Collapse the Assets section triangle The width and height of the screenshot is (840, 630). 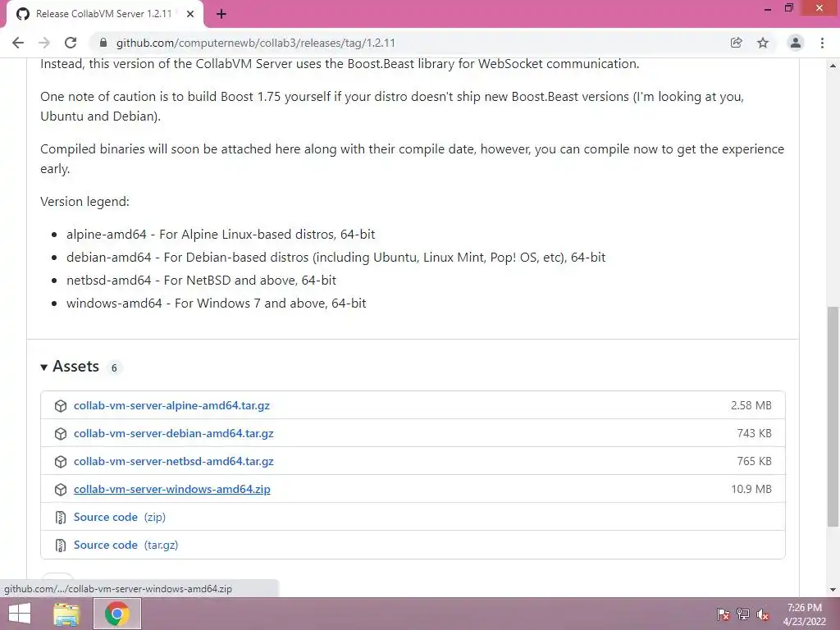[44, 367]
